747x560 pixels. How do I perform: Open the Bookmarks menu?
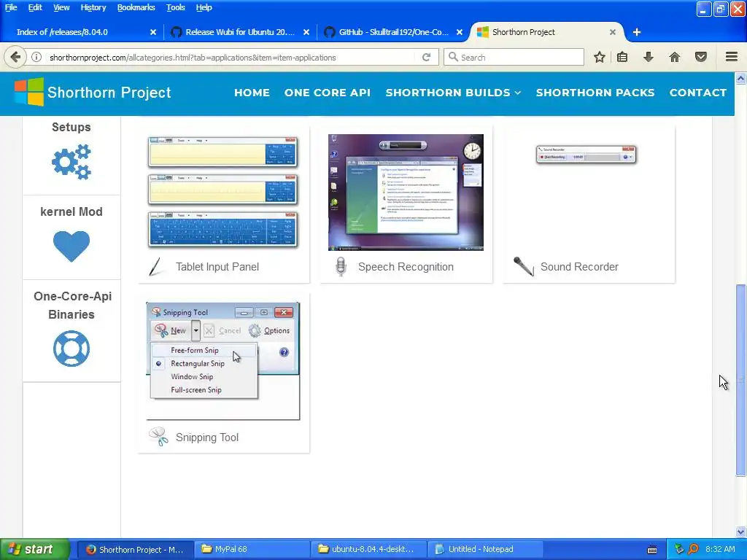click(136, 7)
